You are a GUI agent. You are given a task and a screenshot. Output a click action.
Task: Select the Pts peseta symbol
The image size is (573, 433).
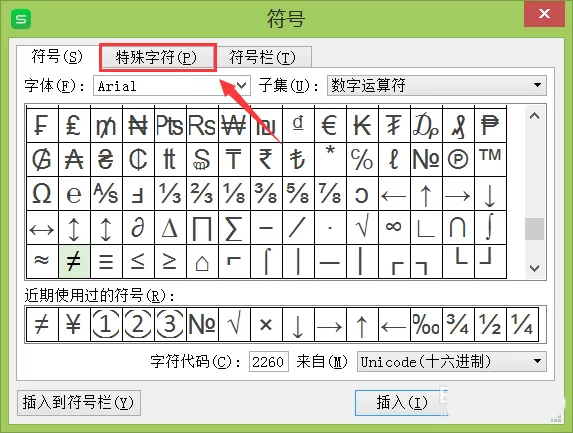(170, 125)
